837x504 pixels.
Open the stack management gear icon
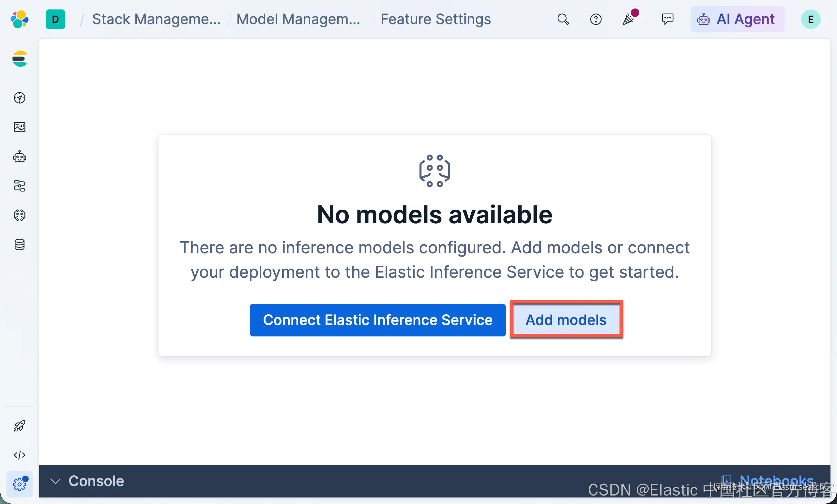click(20, 484)
